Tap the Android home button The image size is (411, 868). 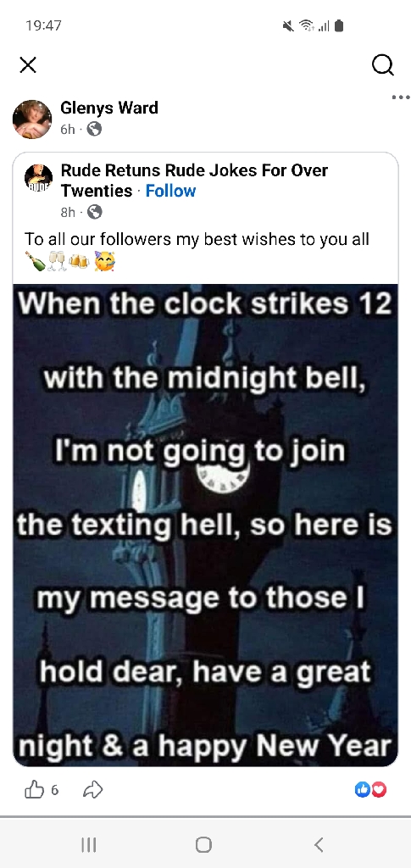coord(203,844)
